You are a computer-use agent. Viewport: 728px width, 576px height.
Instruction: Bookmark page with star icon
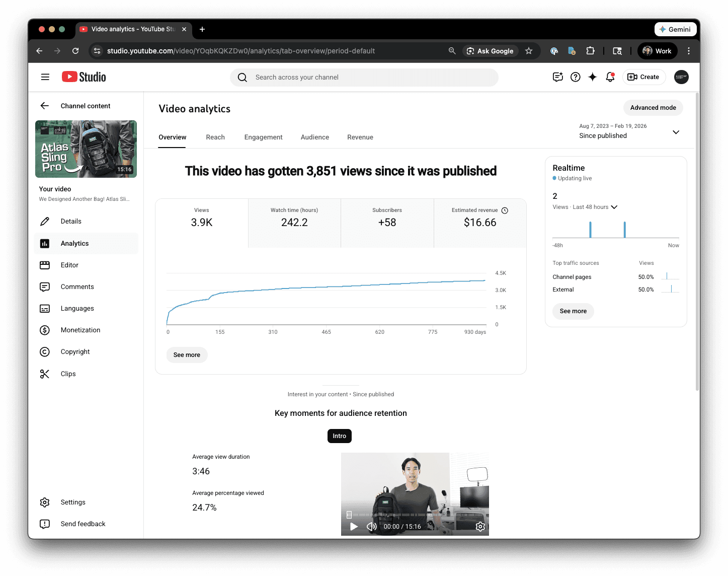click(529, 51)
